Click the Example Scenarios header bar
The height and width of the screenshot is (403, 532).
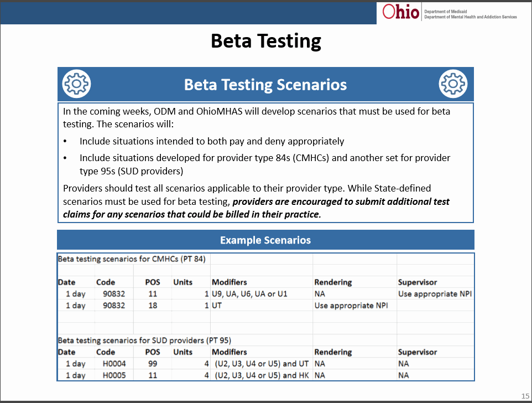(x=265, y=240)
